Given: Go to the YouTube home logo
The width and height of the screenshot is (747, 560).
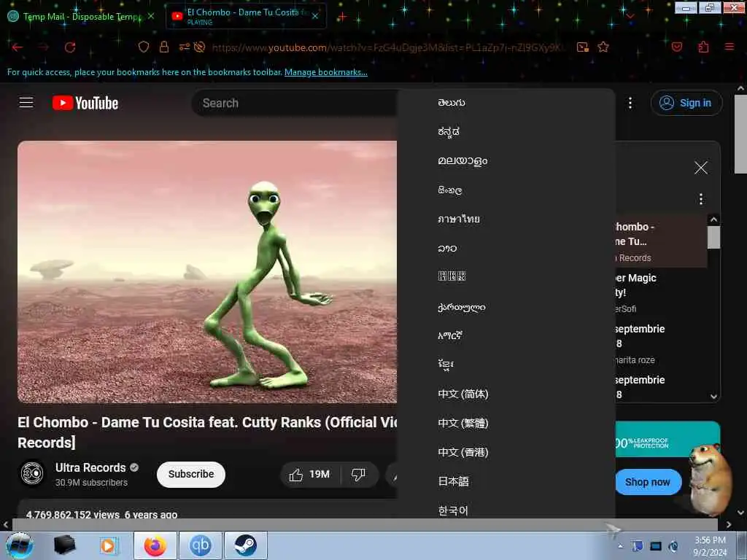Looking at the screenshot, I should pyautogui.click(x=85, y=103).
